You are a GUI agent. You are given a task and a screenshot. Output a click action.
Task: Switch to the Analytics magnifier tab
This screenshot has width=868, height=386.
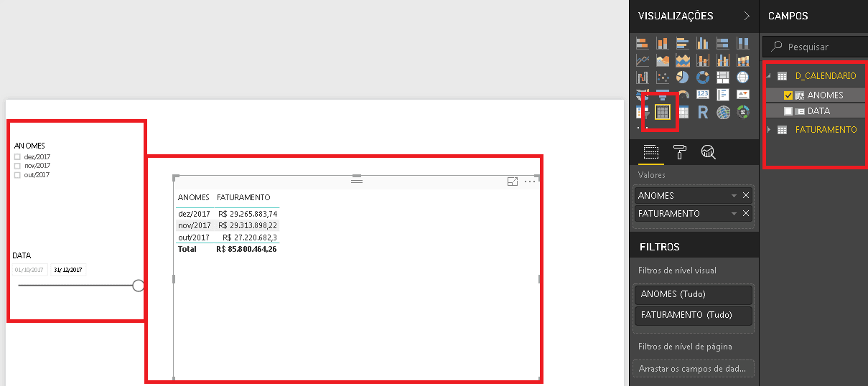(709, 151)
